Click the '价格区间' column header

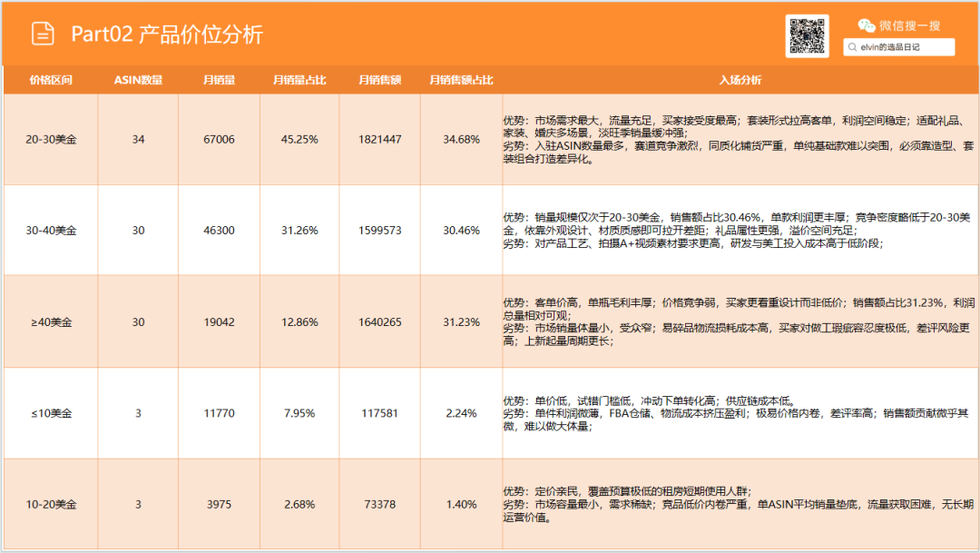point(51,80)
